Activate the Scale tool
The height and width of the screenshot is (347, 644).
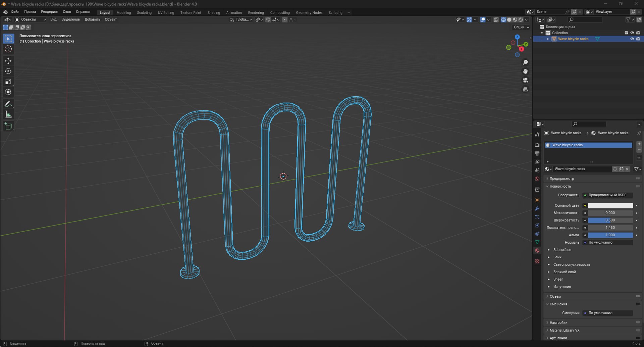point(8,82)
